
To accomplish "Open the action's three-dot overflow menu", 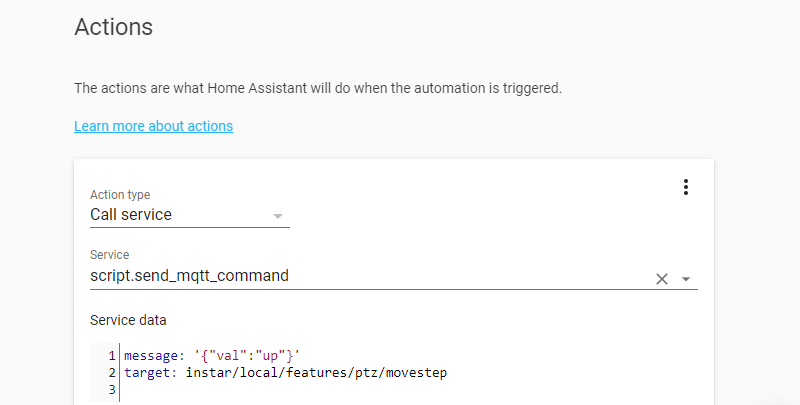I will tap(686, 187).
